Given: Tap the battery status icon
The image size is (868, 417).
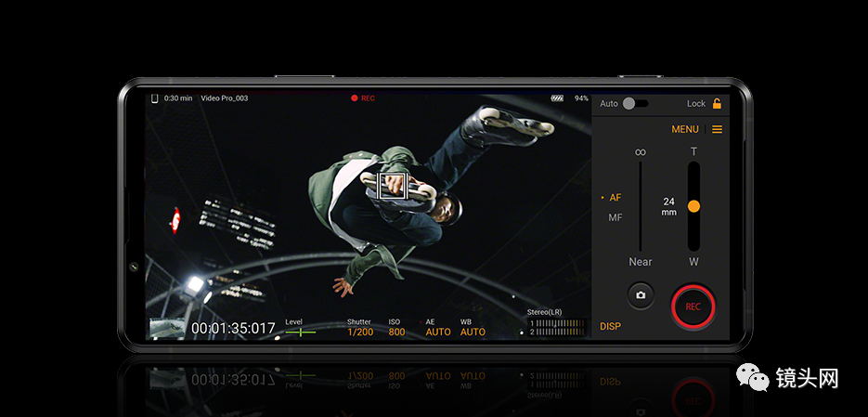Looking at the screenshot, I should 557,98.
